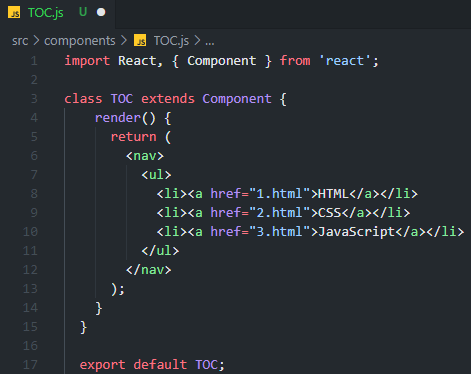
Task: Open the src breadcrumb segment
Action: (20, 41)
